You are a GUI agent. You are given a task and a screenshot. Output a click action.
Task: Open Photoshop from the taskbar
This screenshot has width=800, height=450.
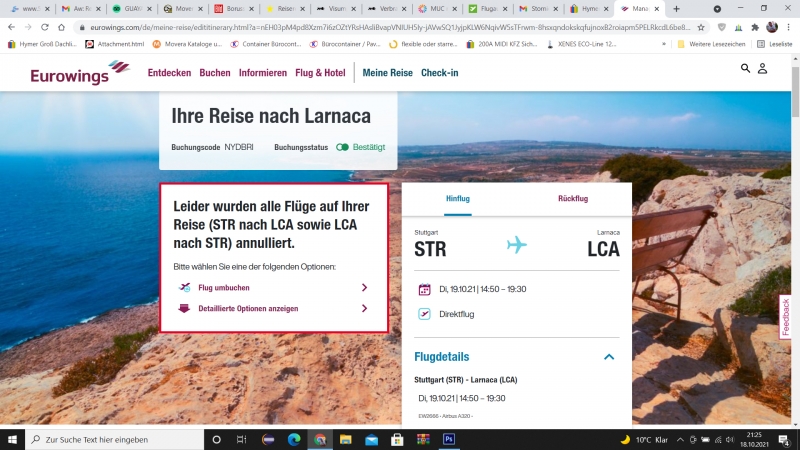[x=449, y=439]
